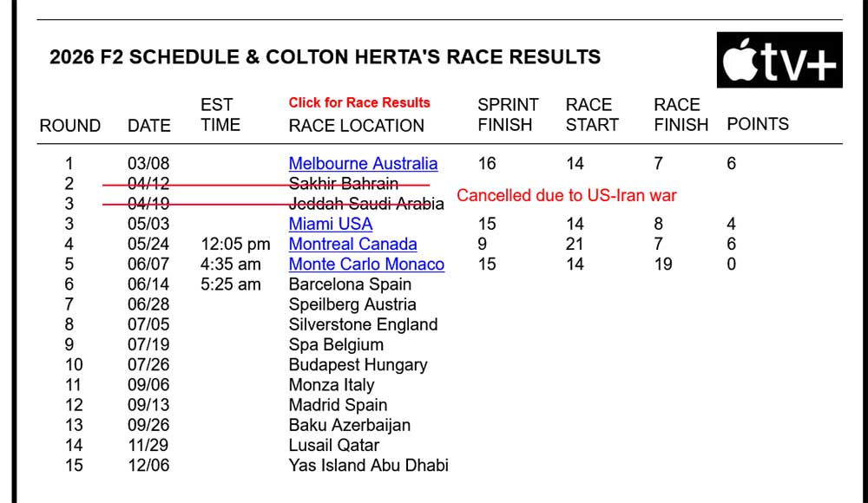Click Silverstone England in the schedule
Image resolution: width=868 pixels, height=503 pixels.
(x=363, y=324)
